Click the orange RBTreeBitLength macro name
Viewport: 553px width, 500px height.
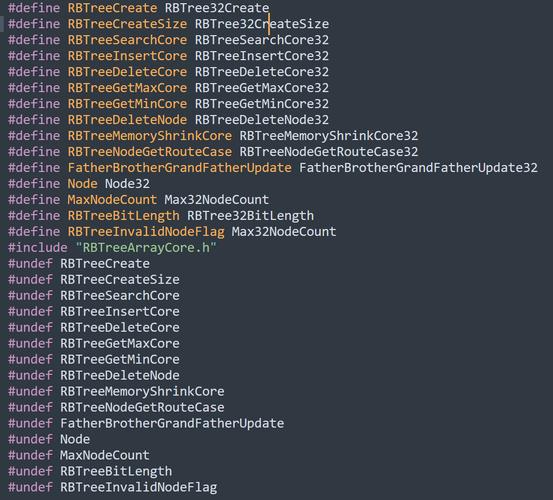[x=123, y=215]
